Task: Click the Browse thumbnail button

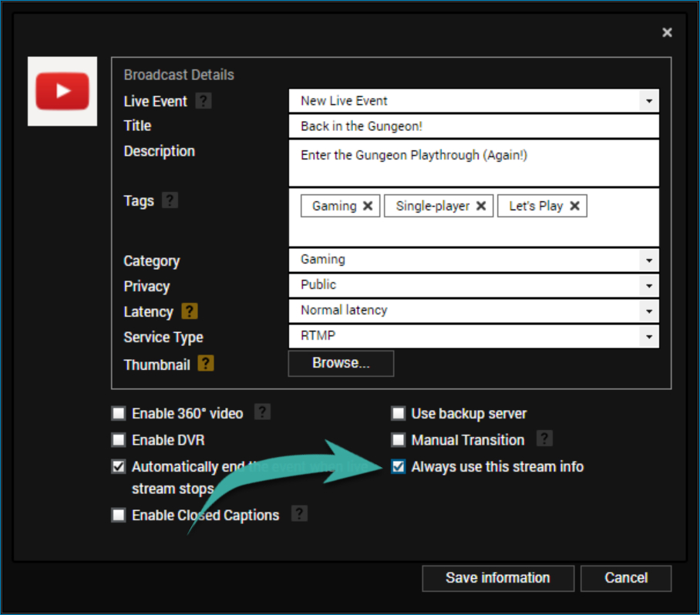Action: 341,363
